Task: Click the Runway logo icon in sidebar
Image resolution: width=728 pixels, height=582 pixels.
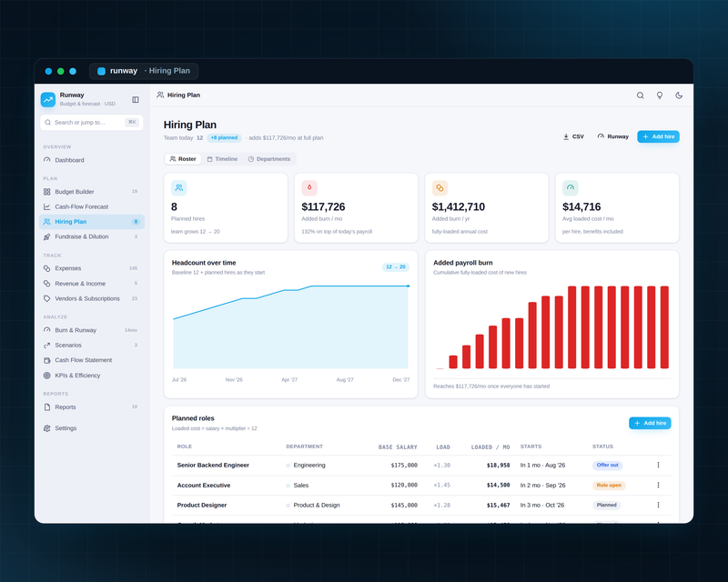Action: point(48,99)
